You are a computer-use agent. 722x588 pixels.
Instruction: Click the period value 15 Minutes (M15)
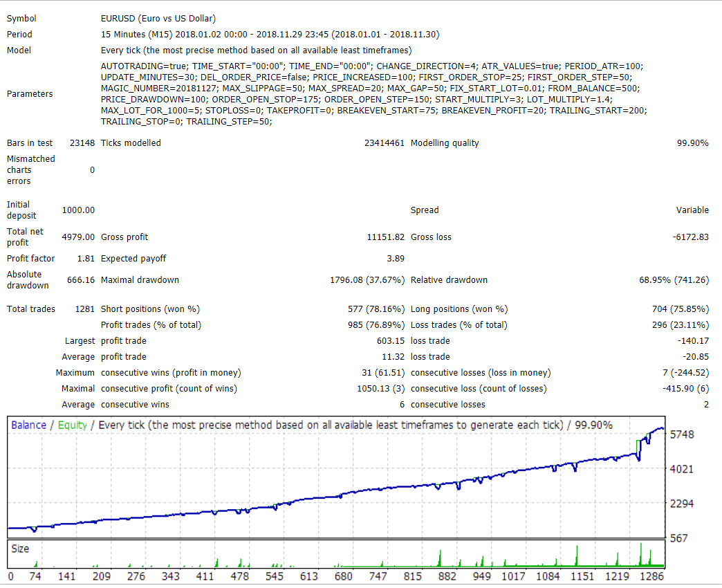point(137,35)
